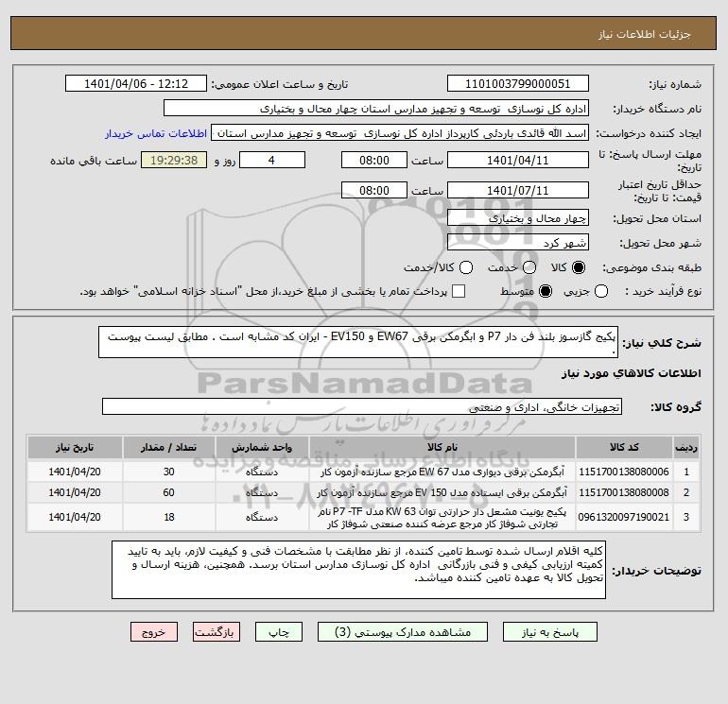The width and height of the screenshot is (728, 704).
Task: Click the remaining days field showing 4
Action: point(272,160)
